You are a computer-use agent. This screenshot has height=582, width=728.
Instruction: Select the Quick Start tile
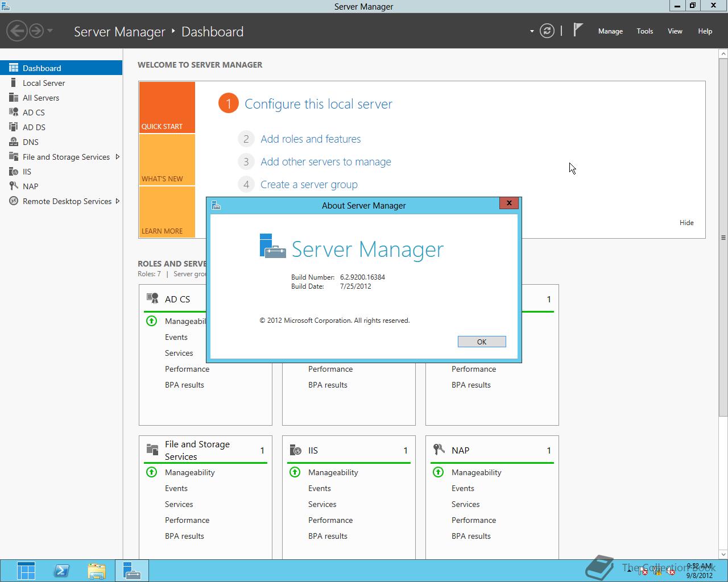point(167,107)
